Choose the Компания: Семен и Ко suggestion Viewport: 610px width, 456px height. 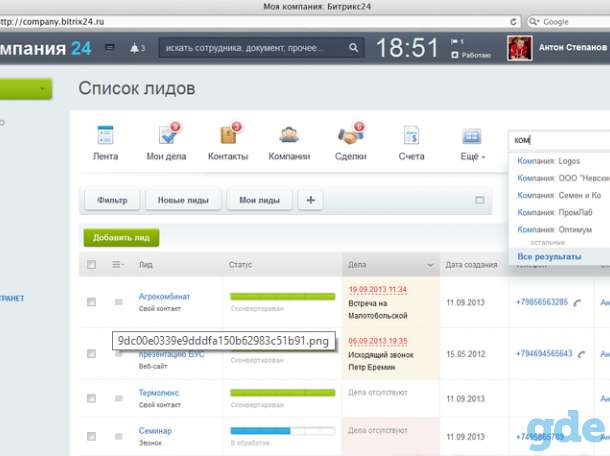(559, 195)
